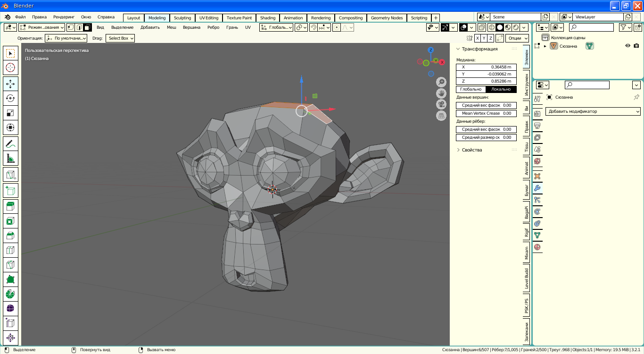Click the zoom view gizmo in viewport
The height and width of the screenshot is (354, 644).
(441, 82)
